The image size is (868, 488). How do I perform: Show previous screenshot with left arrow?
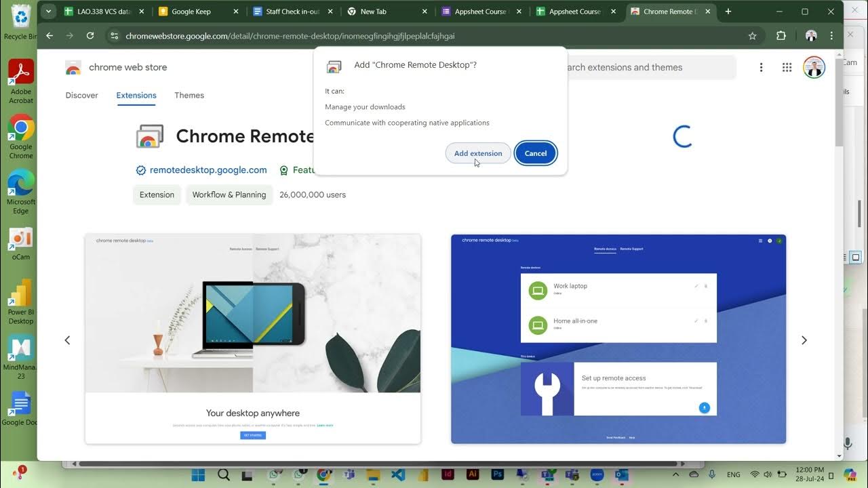coord(67,340)
